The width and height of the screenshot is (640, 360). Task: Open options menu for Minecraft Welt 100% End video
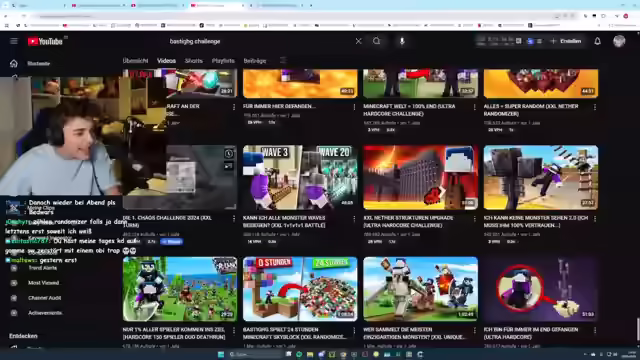(x=474, y=107)
